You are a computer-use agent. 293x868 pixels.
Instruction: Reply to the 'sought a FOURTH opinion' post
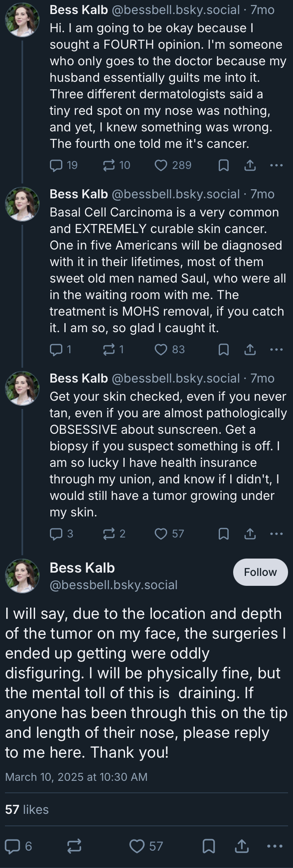(56, 165)
